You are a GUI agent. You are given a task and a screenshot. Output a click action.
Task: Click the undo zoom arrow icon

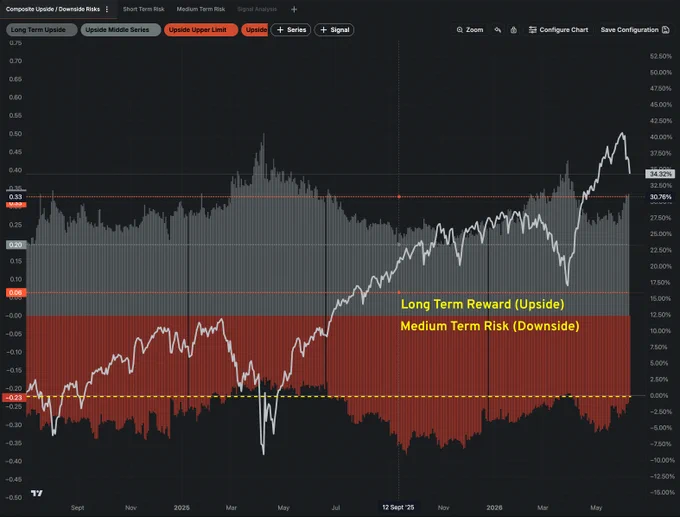pyautogui.click(x=498, y=30)
